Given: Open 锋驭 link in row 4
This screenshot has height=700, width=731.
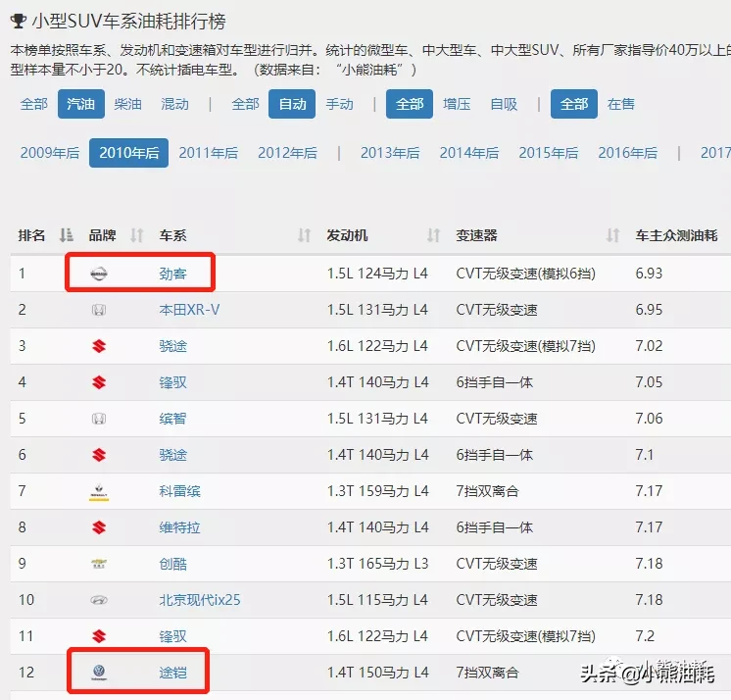Looking at the screenshot, I should point(173,383).
